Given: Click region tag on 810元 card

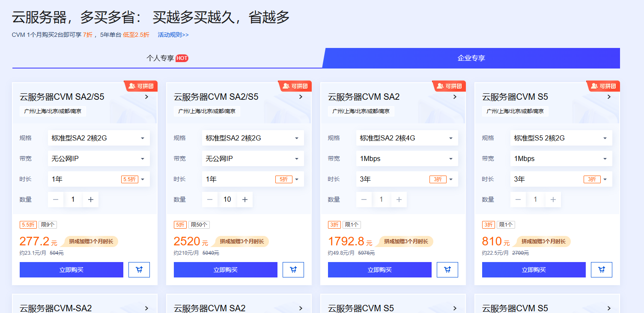Looking at the screenshot, I should (x=516, y=111).
